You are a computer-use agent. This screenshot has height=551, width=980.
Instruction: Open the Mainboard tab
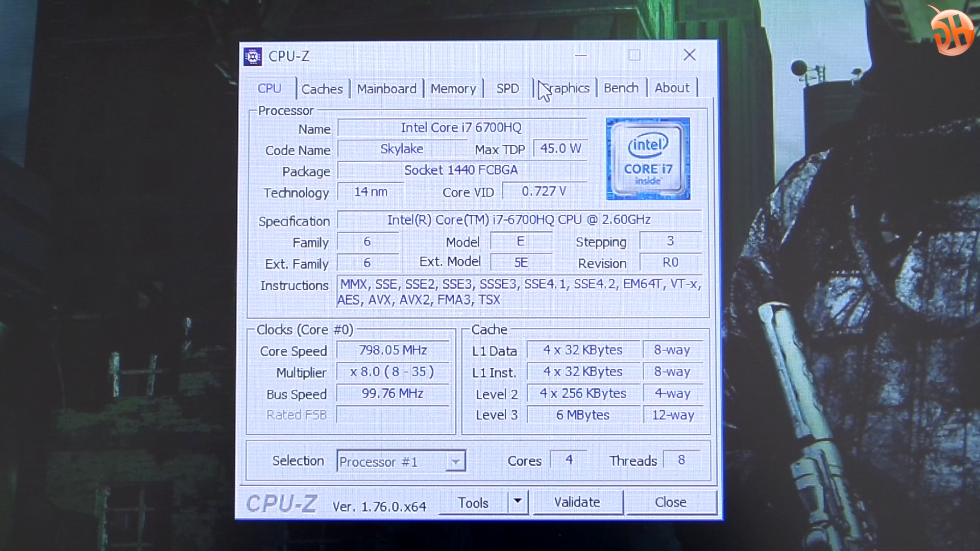coord(386,89)
